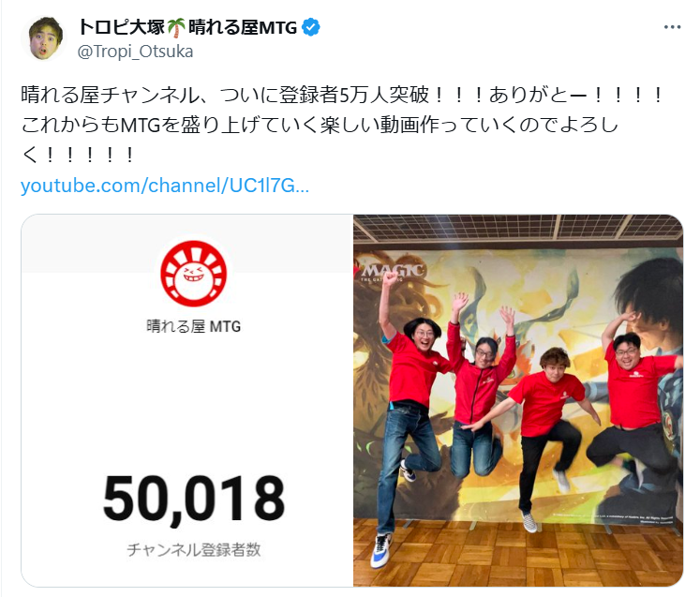
Task: Click the チャンネル登録者数 label
Action: pyautogui.click(x=194, y=549)
